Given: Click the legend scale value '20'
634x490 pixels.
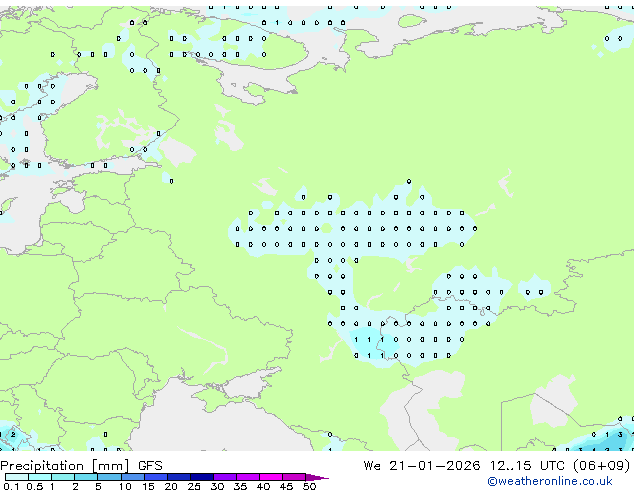Looking at the screenshot, I should point(170,487).
